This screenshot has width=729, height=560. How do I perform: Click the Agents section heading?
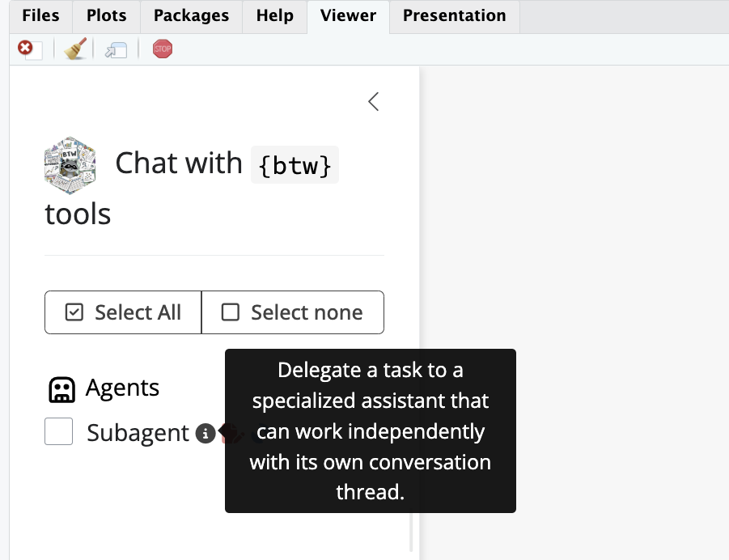click(x=122, y=388)
